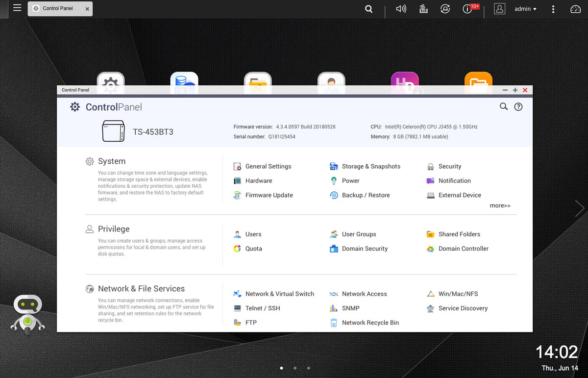Open Telnet / SSH settings
The image size is (588, 378).
coord(257,308)
